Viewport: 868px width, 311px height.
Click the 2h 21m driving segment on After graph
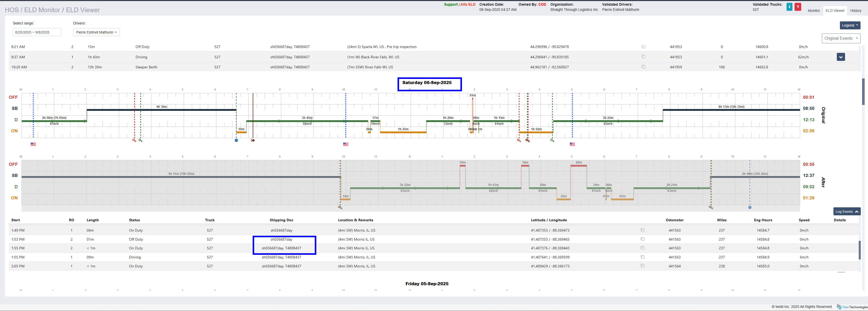click(x=672, y=188)
